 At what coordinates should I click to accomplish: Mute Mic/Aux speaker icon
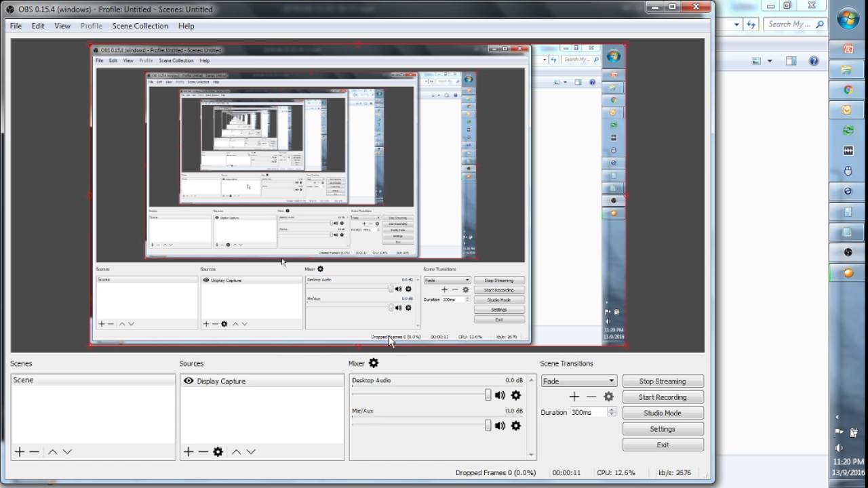pyautogui.click(x=500, y=426)
